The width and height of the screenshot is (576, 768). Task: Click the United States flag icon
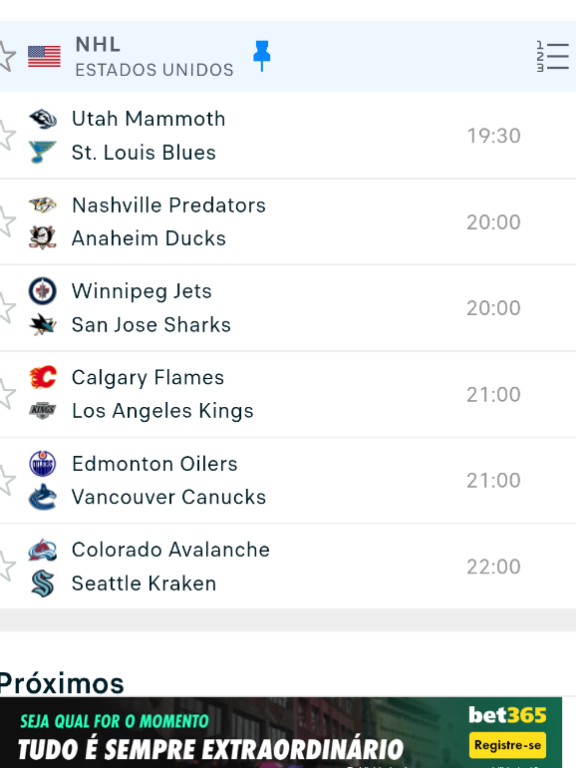(x=44, y=56)
